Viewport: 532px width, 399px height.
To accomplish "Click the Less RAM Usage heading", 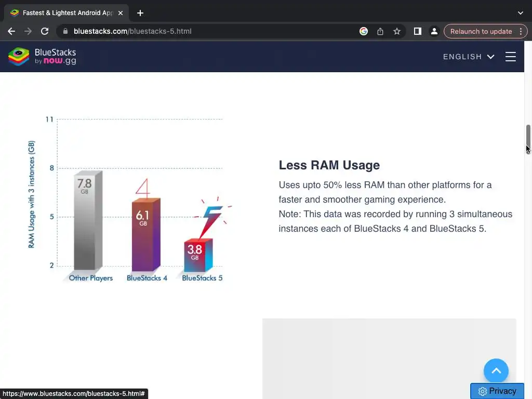I will tap(329, 165).
